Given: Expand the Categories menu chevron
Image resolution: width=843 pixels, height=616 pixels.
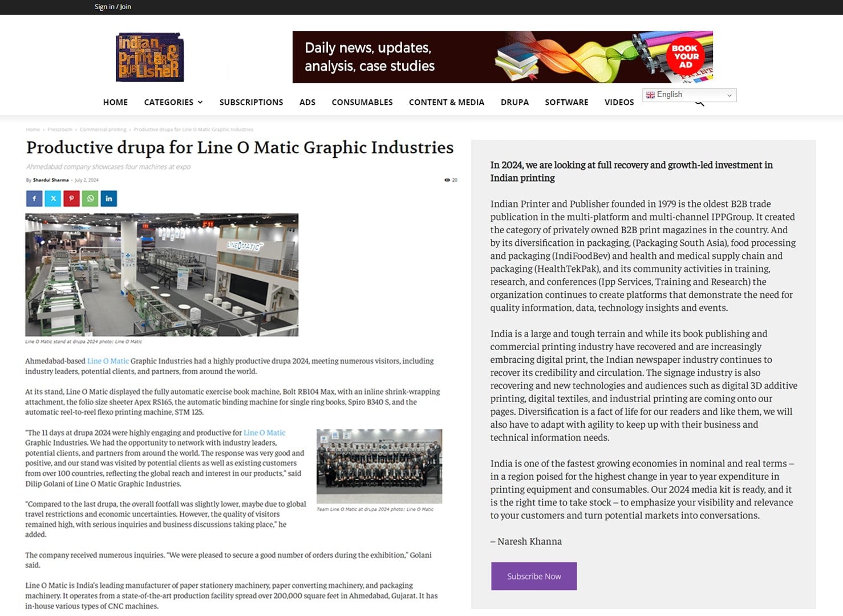Looking at the screenshot, I should [x=200, y=102].
